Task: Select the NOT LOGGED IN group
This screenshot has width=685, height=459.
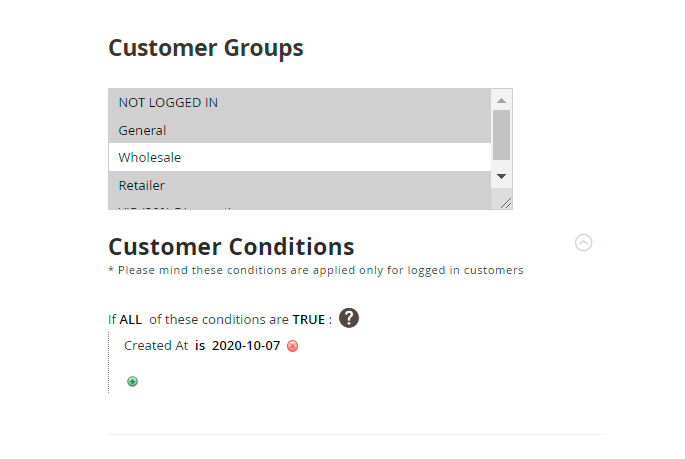Action: click(x=168, y=103)
